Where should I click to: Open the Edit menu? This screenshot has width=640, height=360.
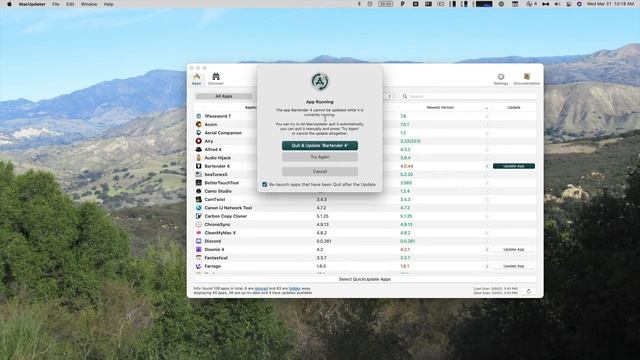(x=70, y=4)
